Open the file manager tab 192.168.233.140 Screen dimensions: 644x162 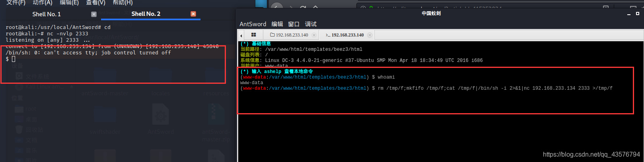point(289,35)
